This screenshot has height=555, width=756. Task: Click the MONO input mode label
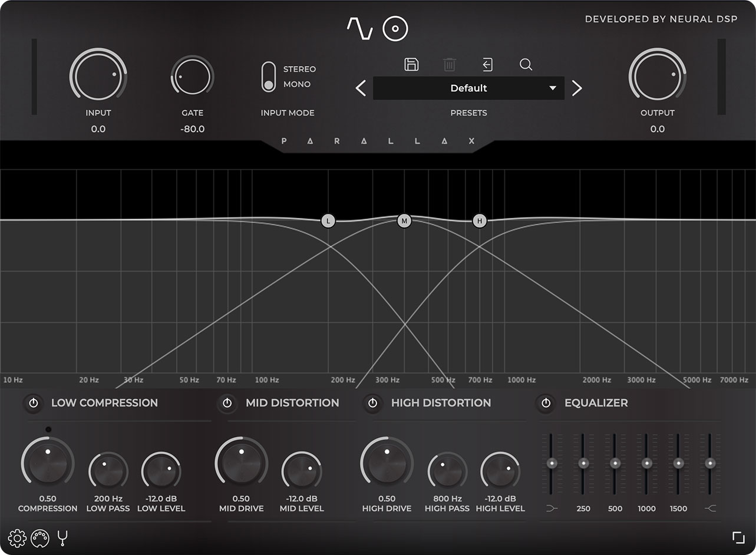(x=297, y=84)
